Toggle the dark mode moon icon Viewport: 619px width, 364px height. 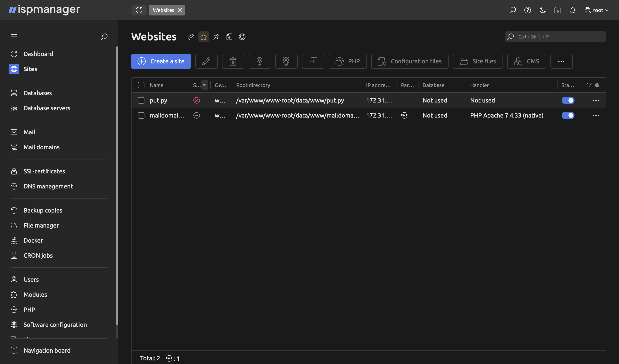pyautogui.click(x=542, y=10)
